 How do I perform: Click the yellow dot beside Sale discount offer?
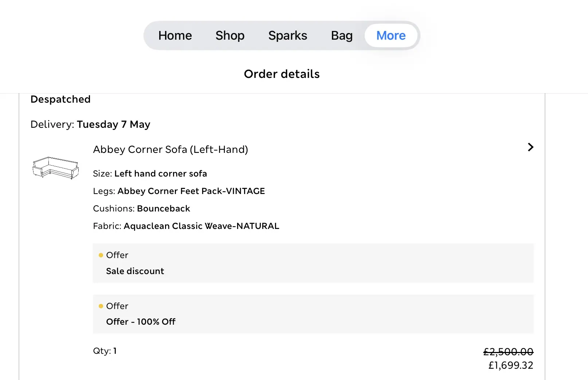(x=101, y=255)
